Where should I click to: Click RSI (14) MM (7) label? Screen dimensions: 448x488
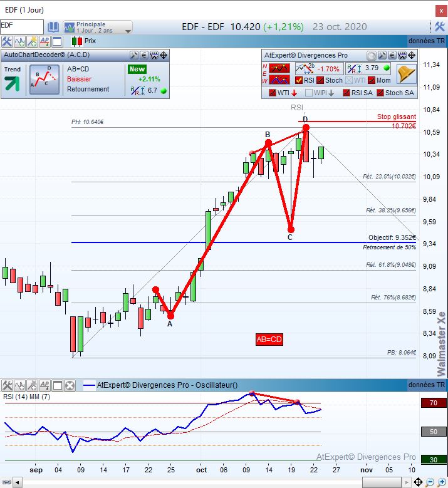point(27,397)
